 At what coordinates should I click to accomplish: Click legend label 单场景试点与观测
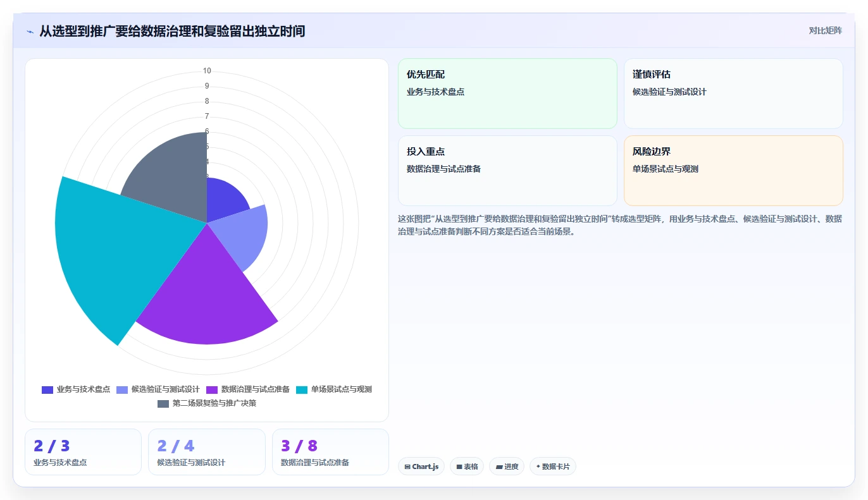[x=342, y=389]
